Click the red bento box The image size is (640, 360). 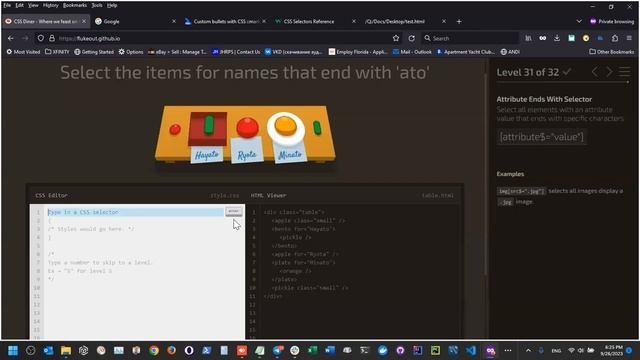click(207, 129)
